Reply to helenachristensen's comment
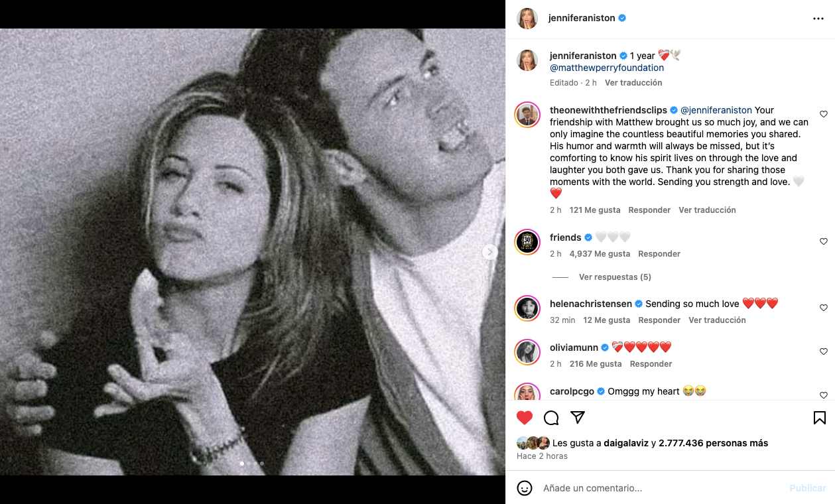Screen dimensions: 835x504 (x=659, y=320)
